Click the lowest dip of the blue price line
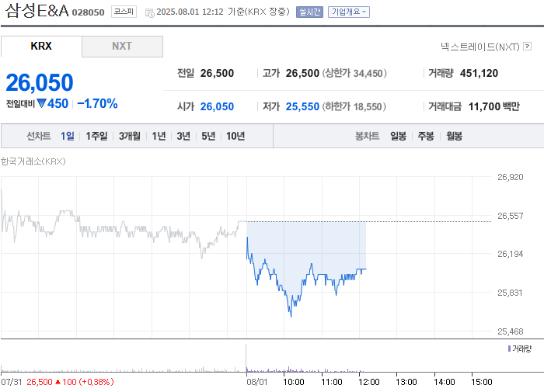 pyautogui.click(x=291, y=315)
